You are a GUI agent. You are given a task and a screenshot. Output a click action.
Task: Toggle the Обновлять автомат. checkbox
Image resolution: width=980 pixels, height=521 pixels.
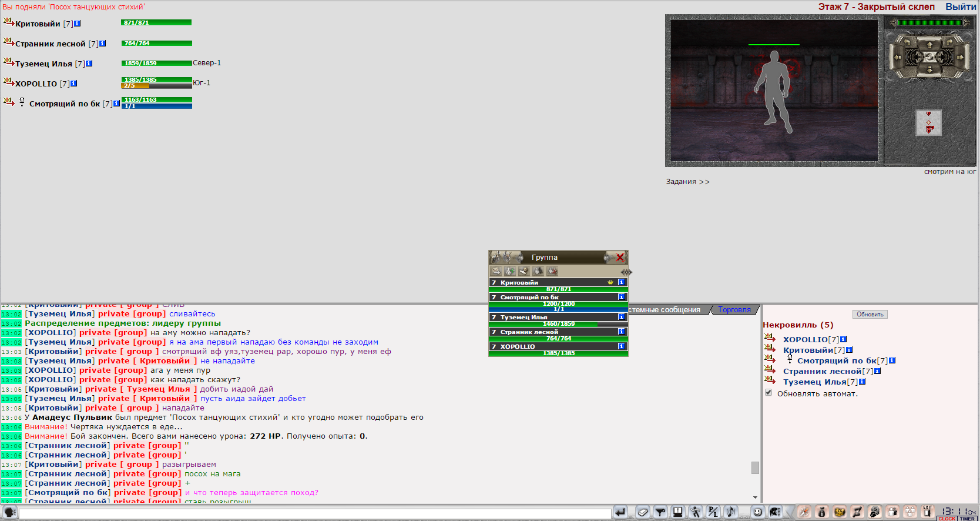coord(768,392)
